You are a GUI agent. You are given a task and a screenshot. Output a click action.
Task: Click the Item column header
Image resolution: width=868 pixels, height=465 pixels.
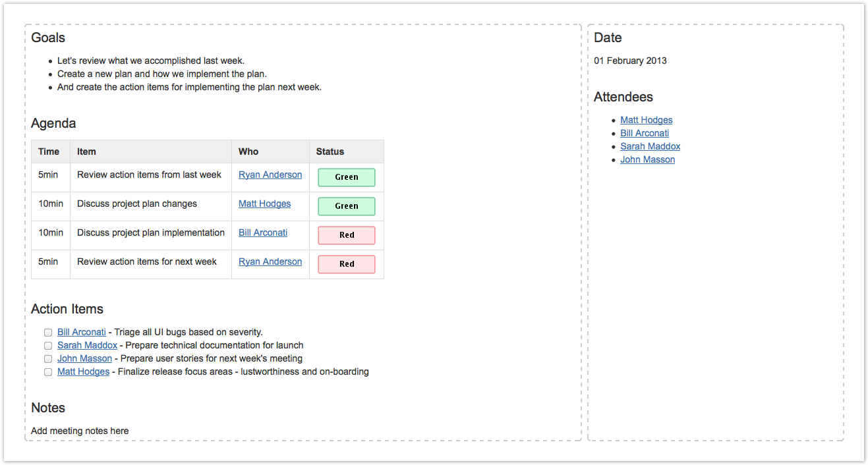[x=151, y=151]
